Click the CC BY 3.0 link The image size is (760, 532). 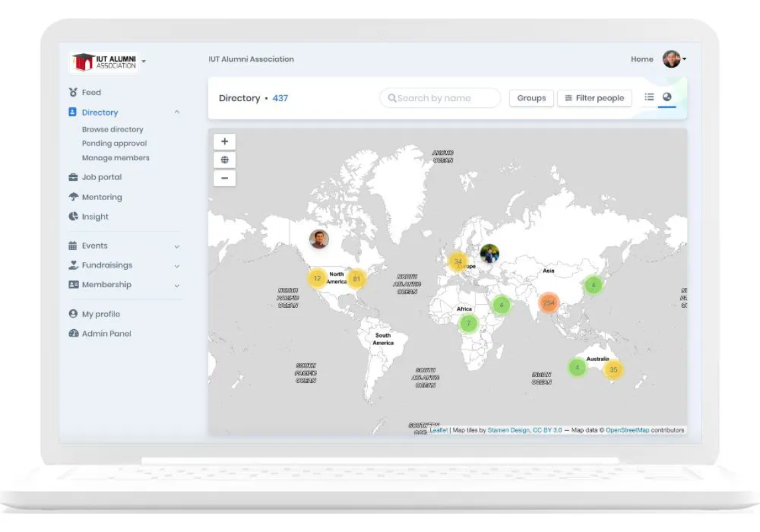point(547,430)
